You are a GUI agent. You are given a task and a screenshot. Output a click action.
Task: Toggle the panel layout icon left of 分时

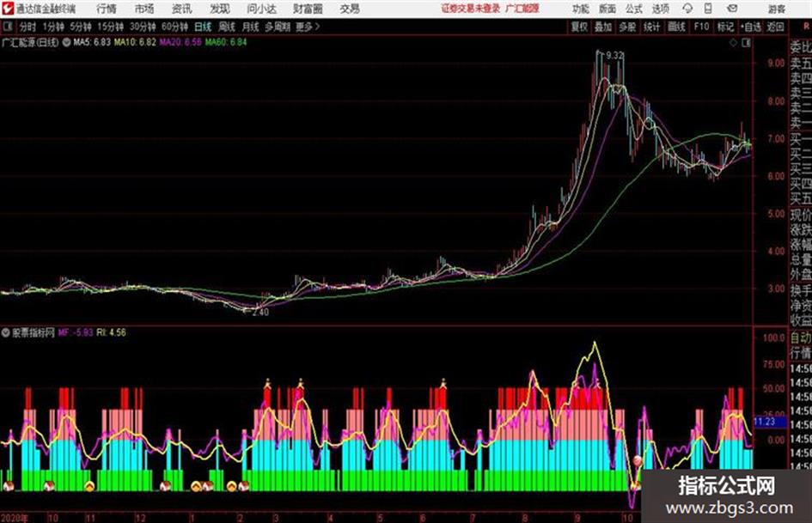[x=7, y=27]
